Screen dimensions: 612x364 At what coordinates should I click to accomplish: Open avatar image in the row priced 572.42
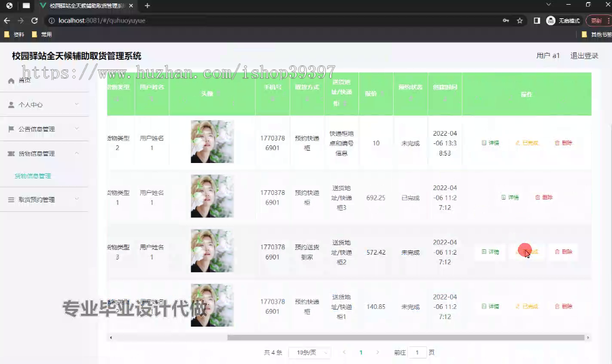pyautogui.click(x=212, y=251)
